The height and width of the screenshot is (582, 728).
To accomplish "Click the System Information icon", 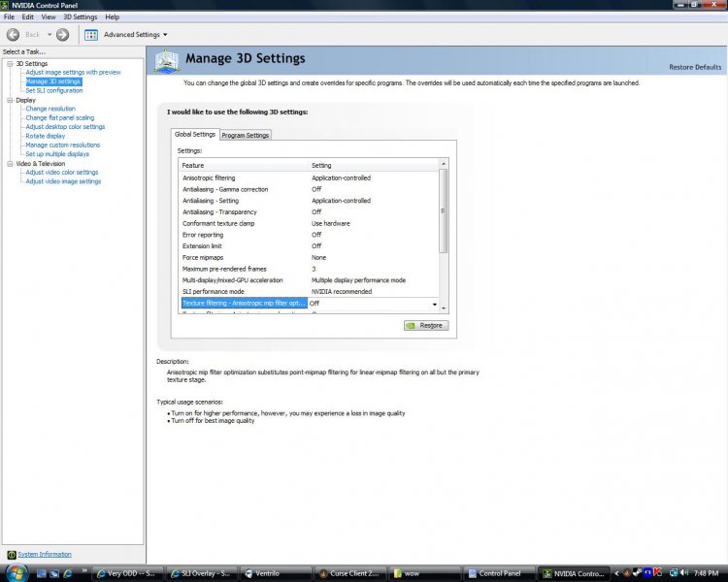I will coord(12,555).
